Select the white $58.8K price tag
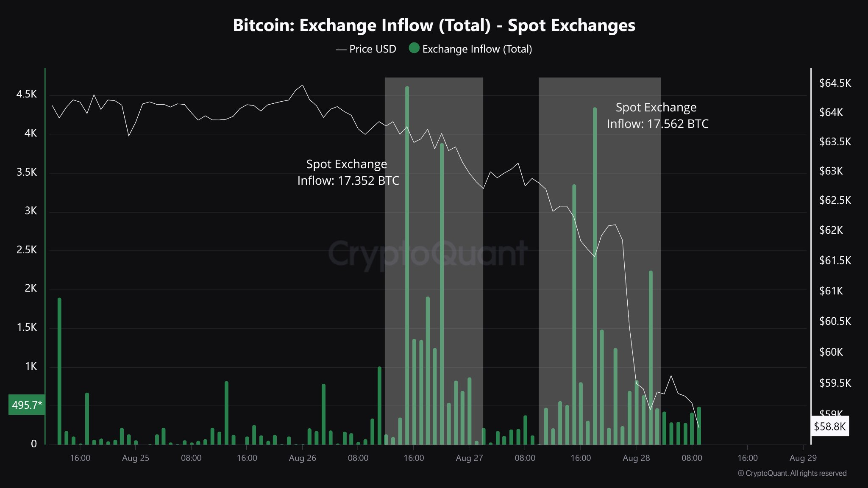This screenshot has height=488, width=868. [x=829, y=426]
